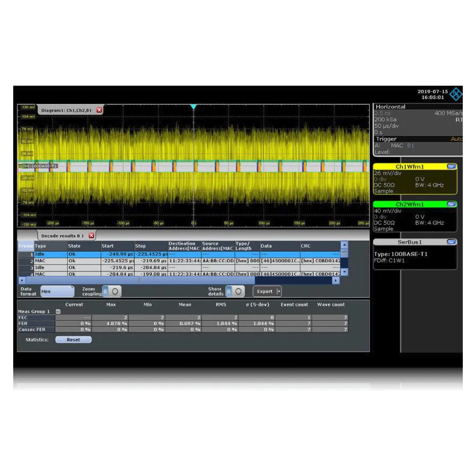Toggle the Zoom coupling switch
The width and height of the screenshot is (476, 476).
[x=112, y=291]
